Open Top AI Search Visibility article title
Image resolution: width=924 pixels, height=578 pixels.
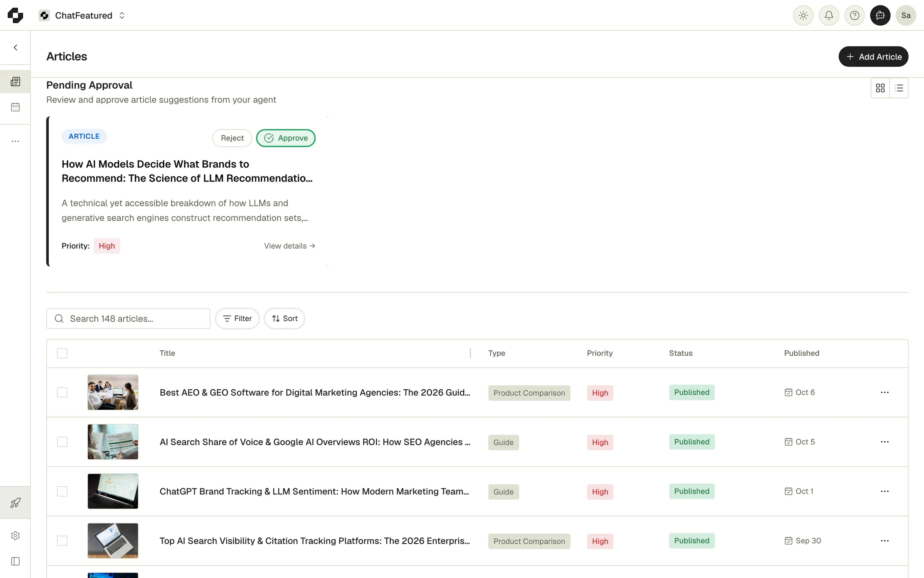(315, 541)
